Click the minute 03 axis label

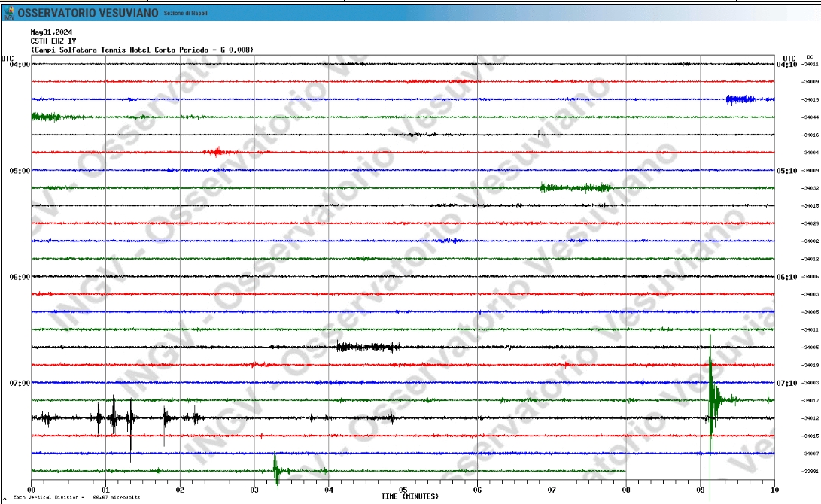pyautogui.click(x=254, y=490)
